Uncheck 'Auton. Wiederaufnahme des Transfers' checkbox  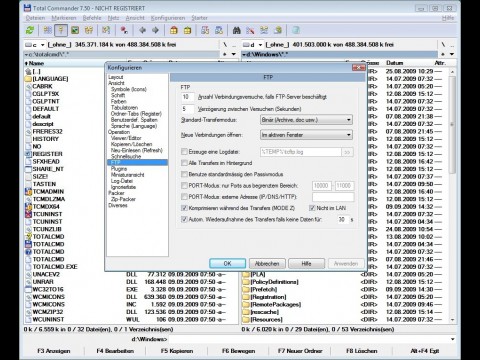coord(184,219)
